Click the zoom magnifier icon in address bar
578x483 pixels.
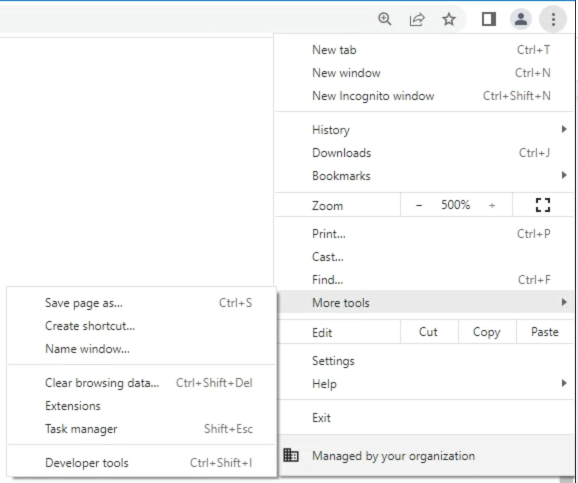[384, 19]
